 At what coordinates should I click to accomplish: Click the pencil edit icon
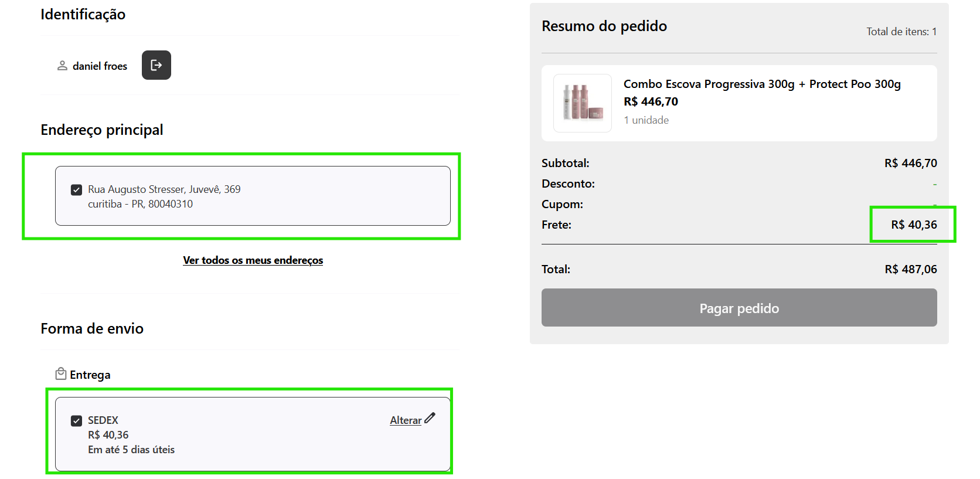(430, 418)
